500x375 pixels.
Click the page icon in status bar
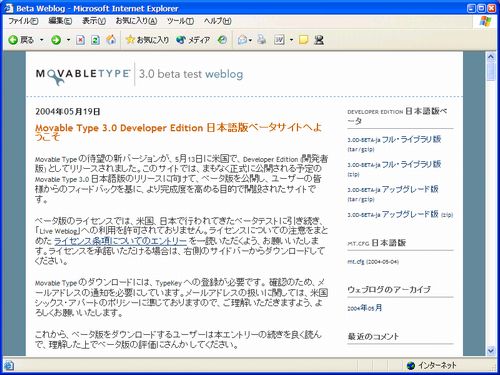[9, 365]
